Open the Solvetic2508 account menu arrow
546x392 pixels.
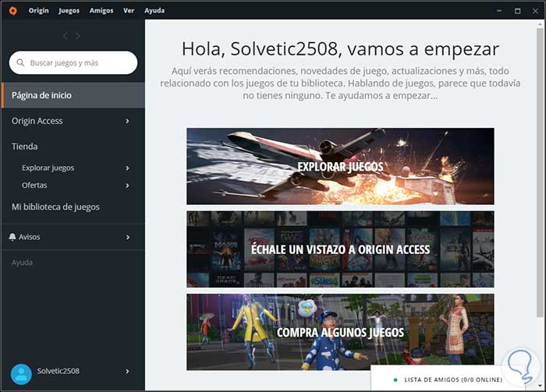pos(127,372)
